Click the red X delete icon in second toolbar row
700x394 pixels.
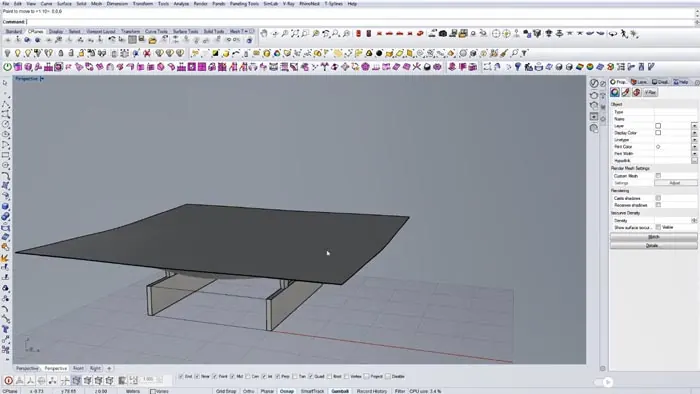(x=146, y=54)
